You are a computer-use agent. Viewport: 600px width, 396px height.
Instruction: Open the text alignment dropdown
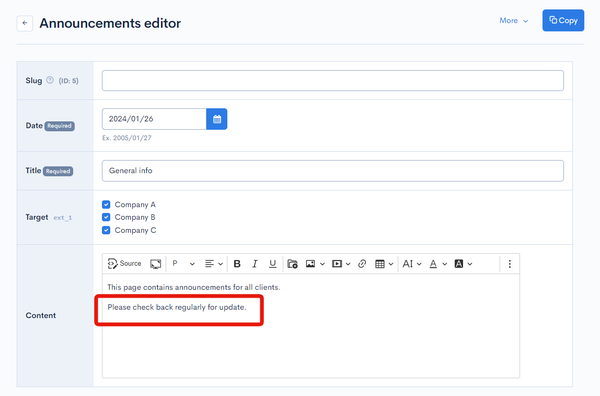pos(214,264)
